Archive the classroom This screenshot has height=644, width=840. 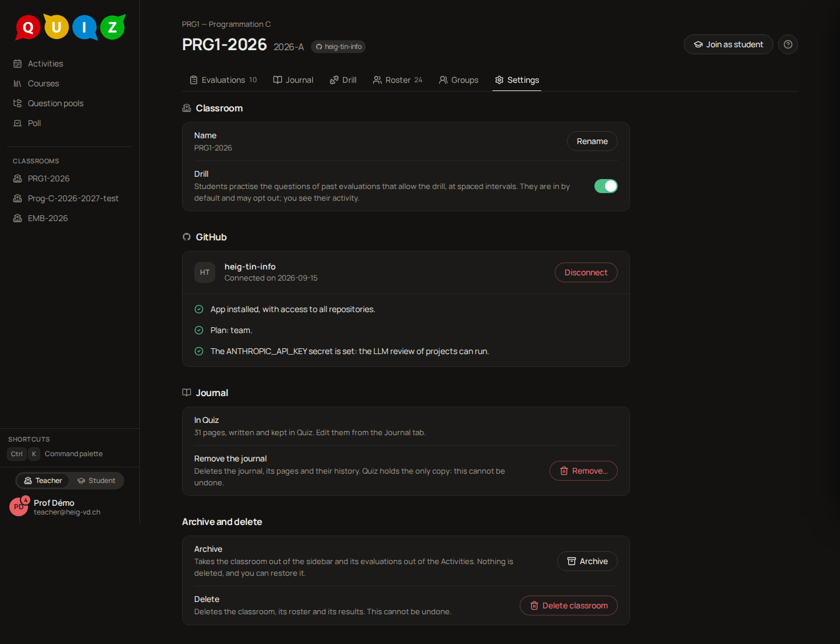pyautogui.click(x=587, y=561)
